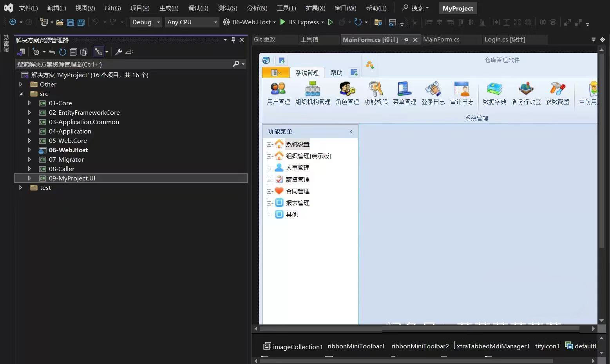The width and height of the screenshot is (610, 364).
Task: Click the Properties wrench icon
Action: (x=118, y=52)
